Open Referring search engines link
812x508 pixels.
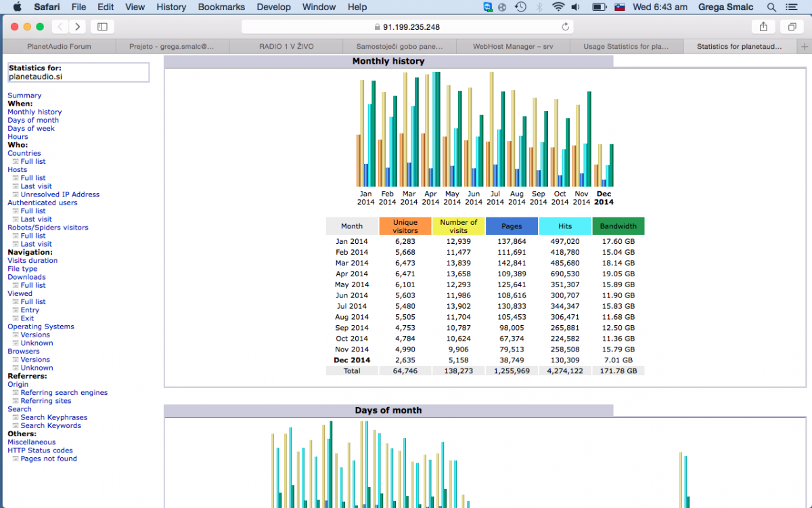coord(64,393)
